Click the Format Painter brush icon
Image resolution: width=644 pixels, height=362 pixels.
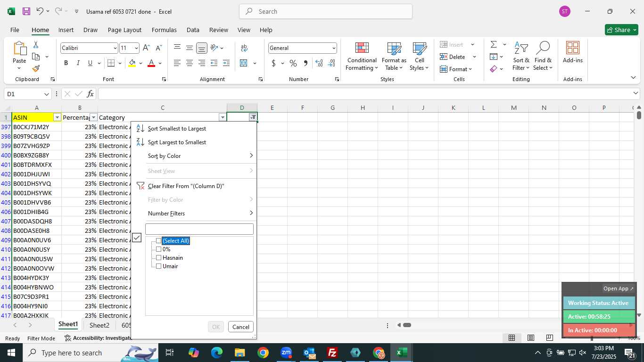pos(36,68)
